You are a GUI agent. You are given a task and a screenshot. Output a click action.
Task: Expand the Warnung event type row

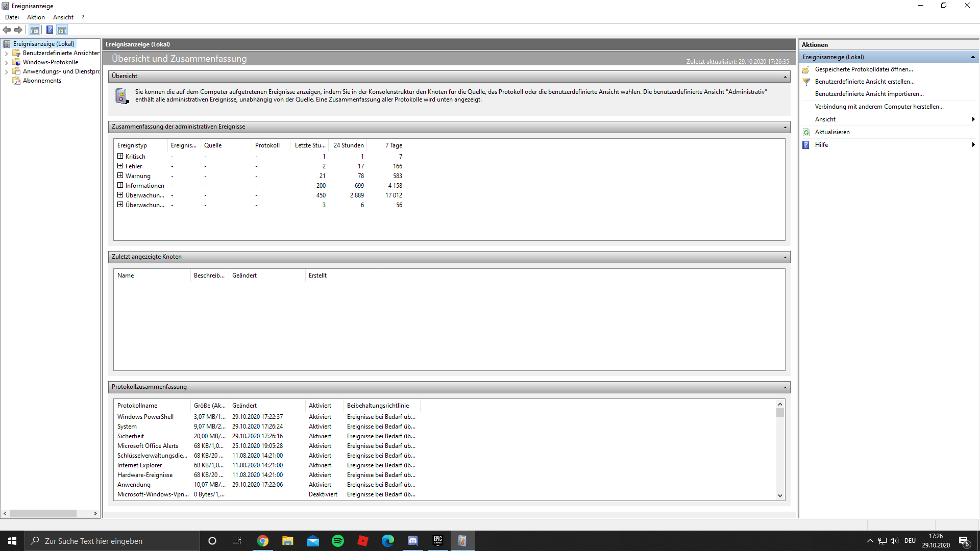coord(120,176)
